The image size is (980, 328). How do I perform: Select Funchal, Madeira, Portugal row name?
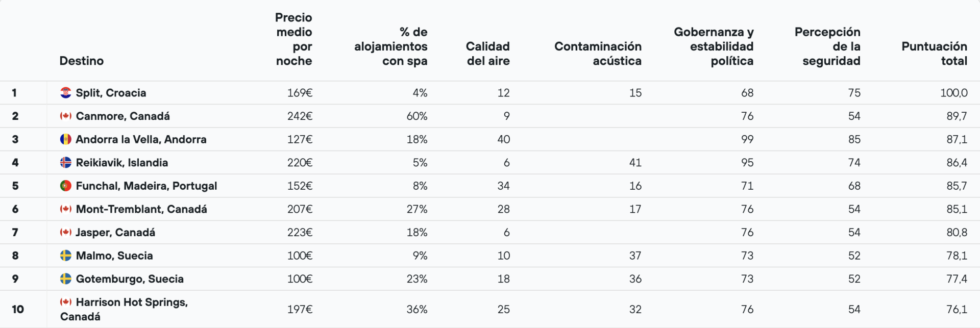146,186
